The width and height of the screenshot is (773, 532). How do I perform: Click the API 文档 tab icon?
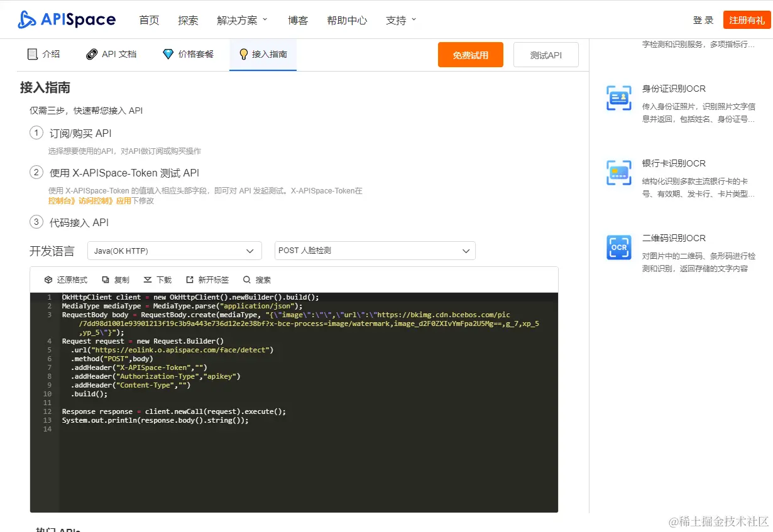92,54
